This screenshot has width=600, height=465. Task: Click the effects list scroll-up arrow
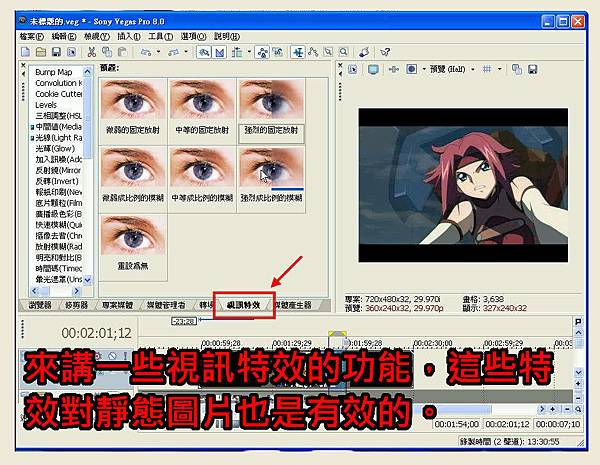[x=88, y=72]
